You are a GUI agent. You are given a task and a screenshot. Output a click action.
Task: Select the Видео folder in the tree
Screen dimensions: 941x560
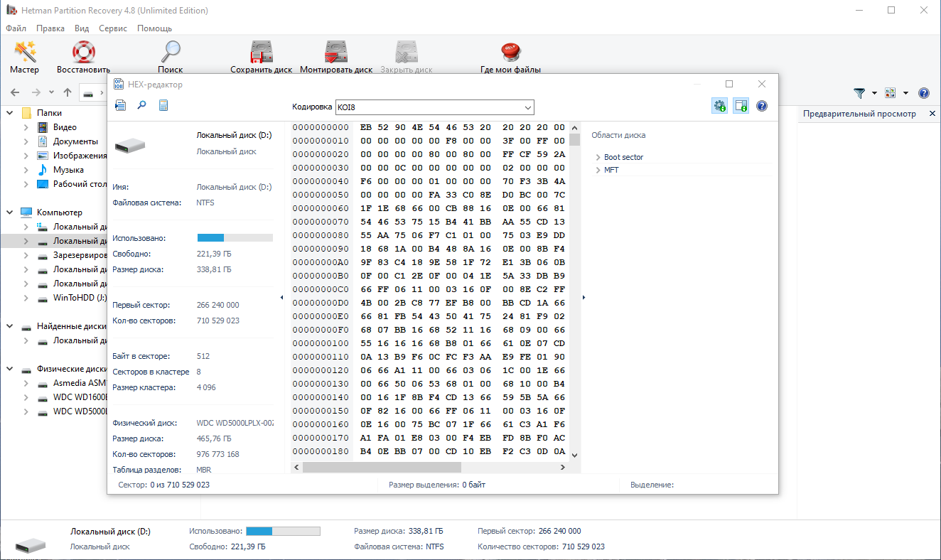pyautogui.click(x=65, y=127)
